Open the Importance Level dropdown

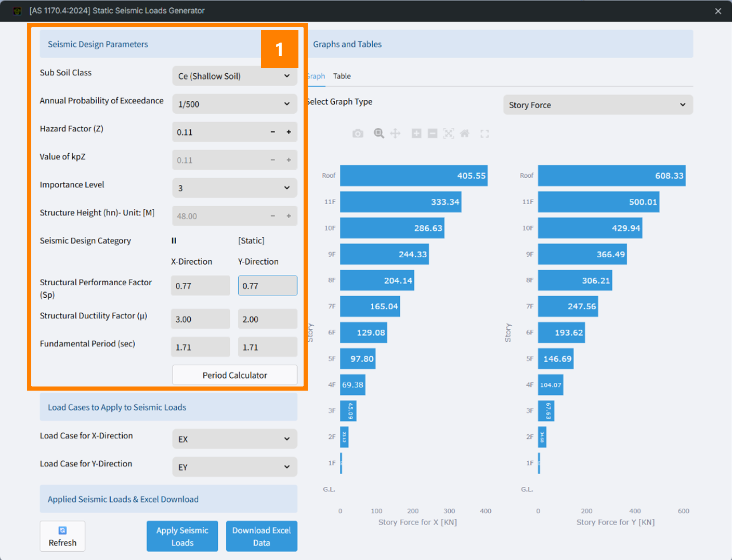[234, 188]
